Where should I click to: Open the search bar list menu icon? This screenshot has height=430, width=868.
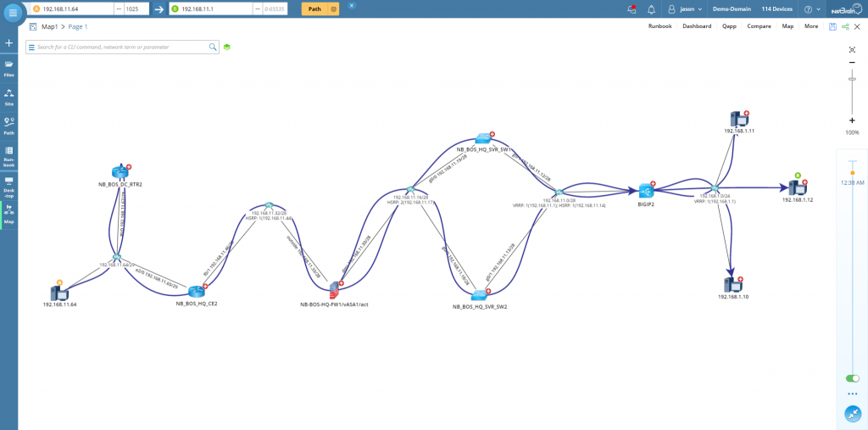tap(31, 47)
